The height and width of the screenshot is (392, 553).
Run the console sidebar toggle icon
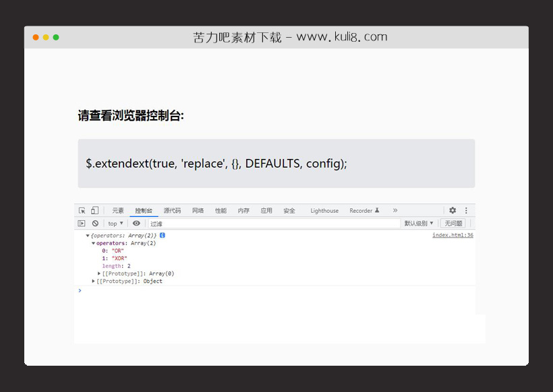click(x=82, y=224)
